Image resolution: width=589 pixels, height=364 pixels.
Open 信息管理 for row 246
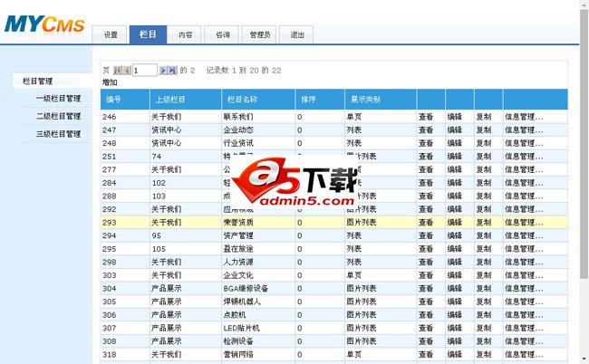[524, 117]
